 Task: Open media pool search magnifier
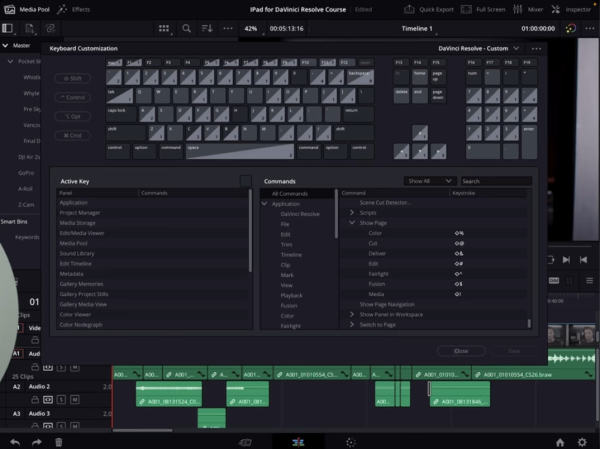186,28
